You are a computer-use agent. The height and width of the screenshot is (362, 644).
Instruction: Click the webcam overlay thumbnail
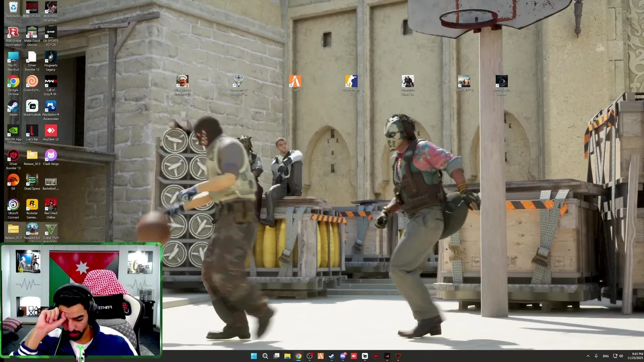click(81, 301)
